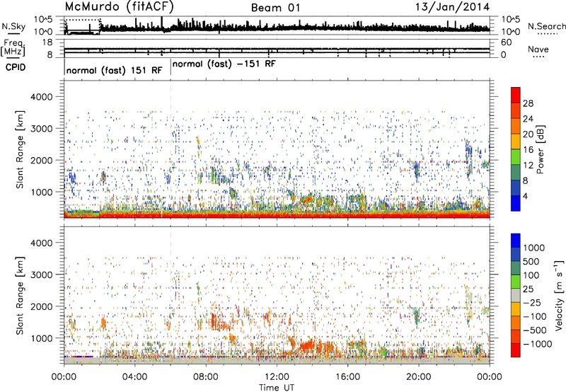Select the "Time UT" axis title
The width and height of the screenshot is (566, 392).
click(x=277, y=388)
